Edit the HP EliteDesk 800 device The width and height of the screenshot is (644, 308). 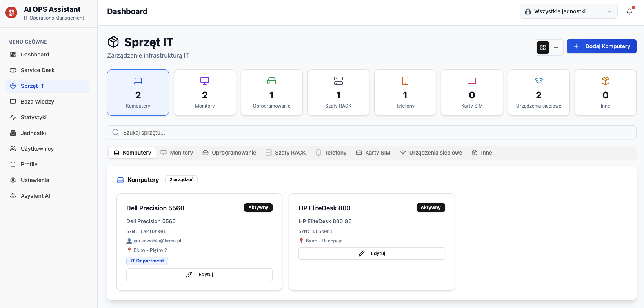tap(371, 253)
